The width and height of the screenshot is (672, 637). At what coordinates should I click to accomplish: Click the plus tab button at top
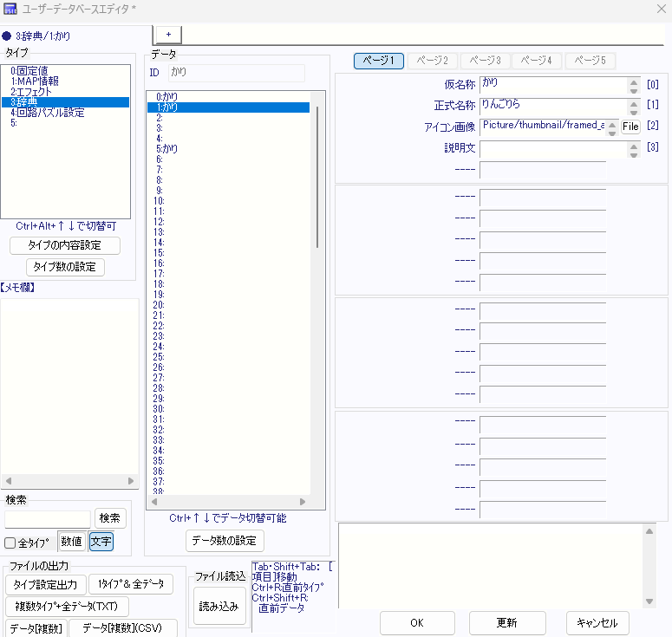pyautogui.click(x=168, y=34)
